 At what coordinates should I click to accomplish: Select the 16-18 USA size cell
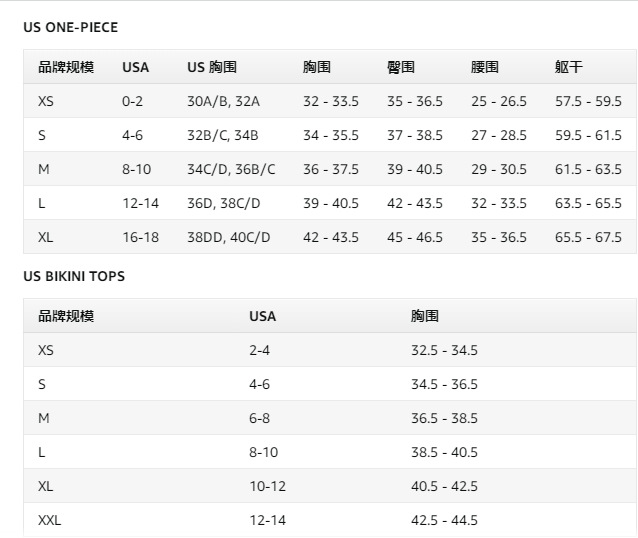[140, 237]
